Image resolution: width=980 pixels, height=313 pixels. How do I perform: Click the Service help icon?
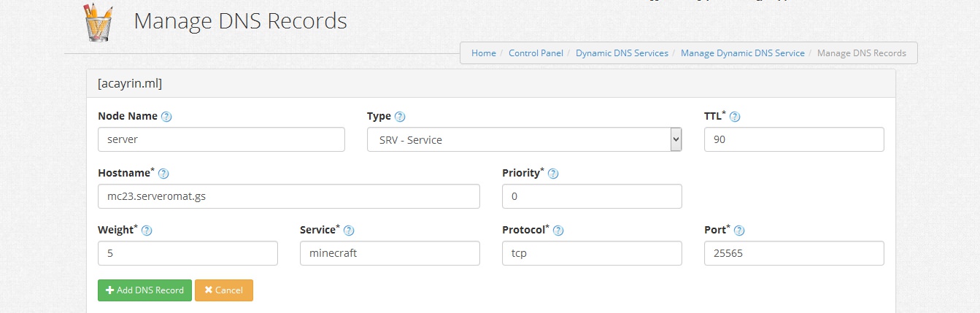(x=349, y=231)
